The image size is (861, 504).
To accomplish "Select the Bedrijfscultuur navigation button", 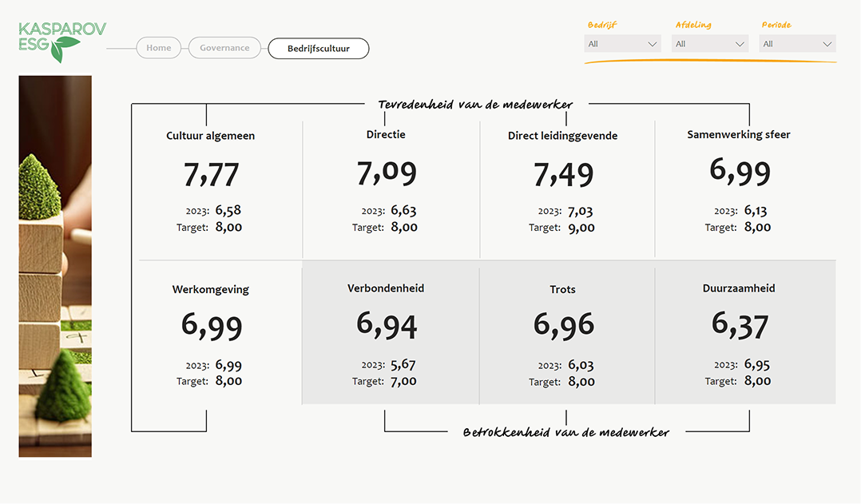I will (x=318, y=48).
